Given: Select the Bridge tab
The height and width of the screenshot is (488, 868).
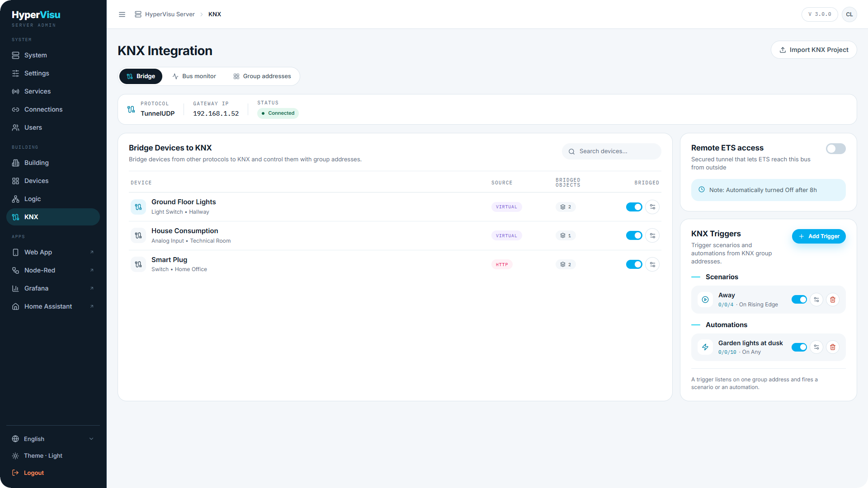Looking at the screenshot, I should point(141,76).
